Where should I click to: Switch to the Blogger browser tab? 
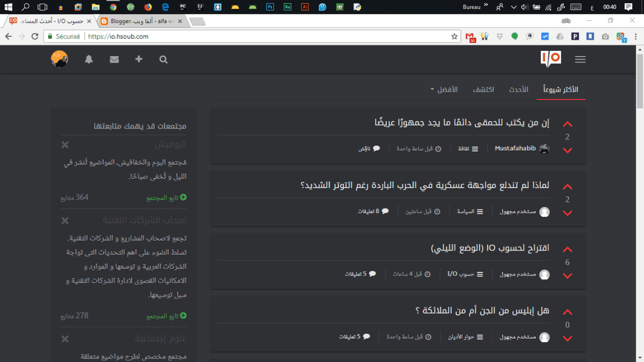point(140,20)
